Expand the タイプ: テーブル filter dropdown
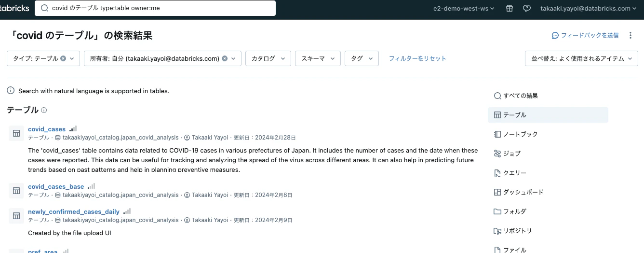 72,58
